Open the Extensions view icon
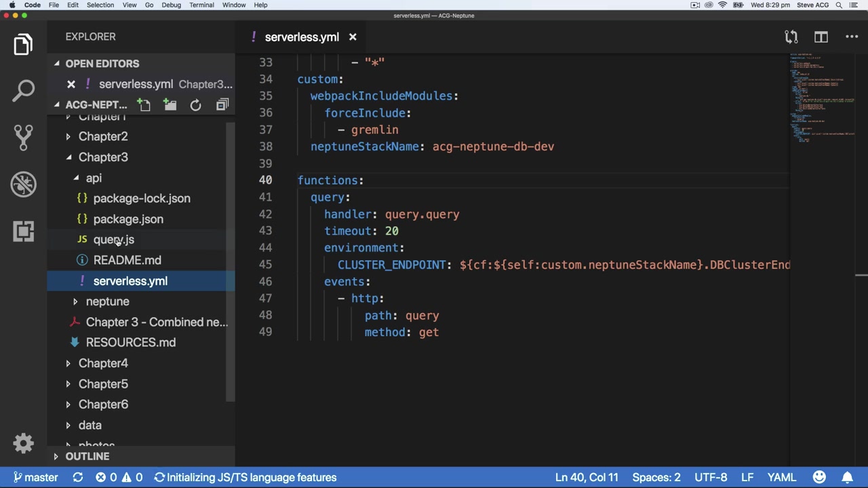This screenshot has width=868, height=488. pos(23,231)
